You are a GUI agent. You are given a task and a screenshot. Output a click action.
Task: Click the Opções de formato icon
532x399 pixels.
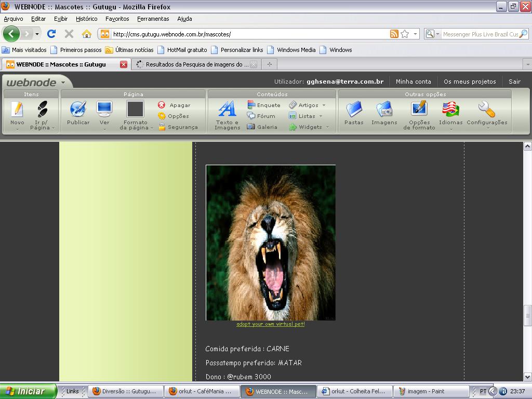[419, 109]
